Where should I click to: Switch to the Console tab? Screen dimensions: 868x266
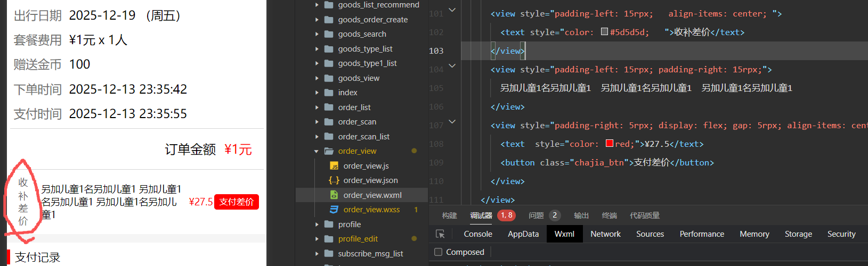click(x=477, y=234)
